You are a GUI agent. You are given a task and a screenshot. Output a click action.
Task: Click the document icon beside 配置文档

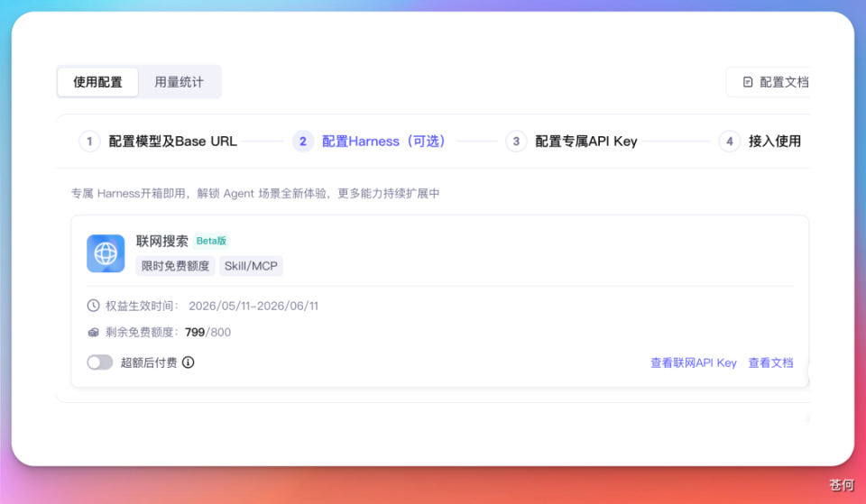tap(748, 82)
